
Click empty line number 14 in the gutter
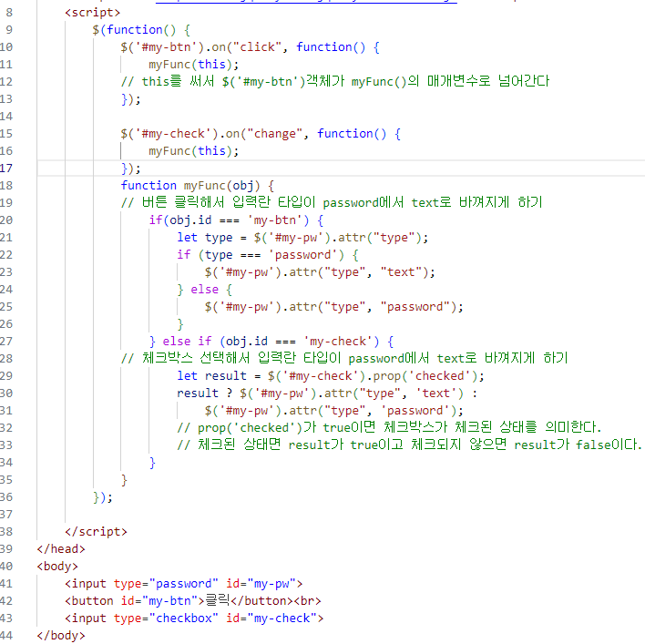click(x=6, y=117)
